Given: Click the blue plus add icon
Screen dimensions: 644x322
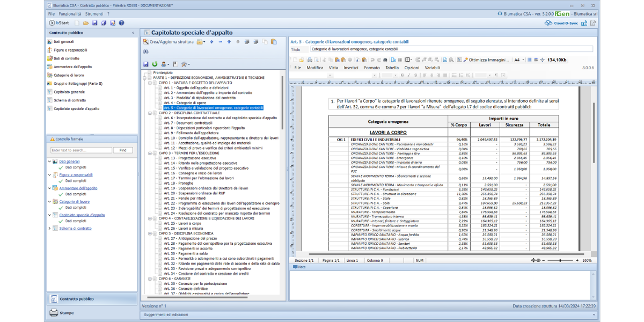Looking at the screenshot, I should [211, 42].
